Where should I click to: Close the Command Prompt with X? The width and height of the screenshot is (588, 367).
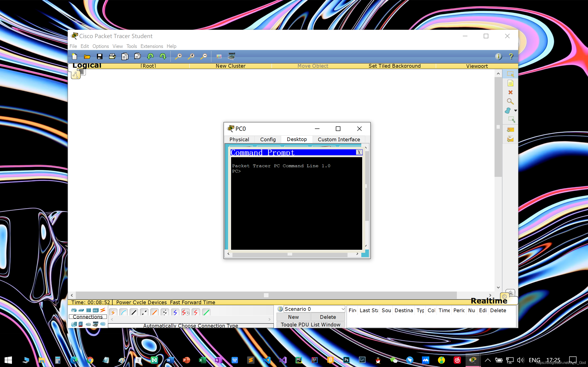[x=359, y=152]
